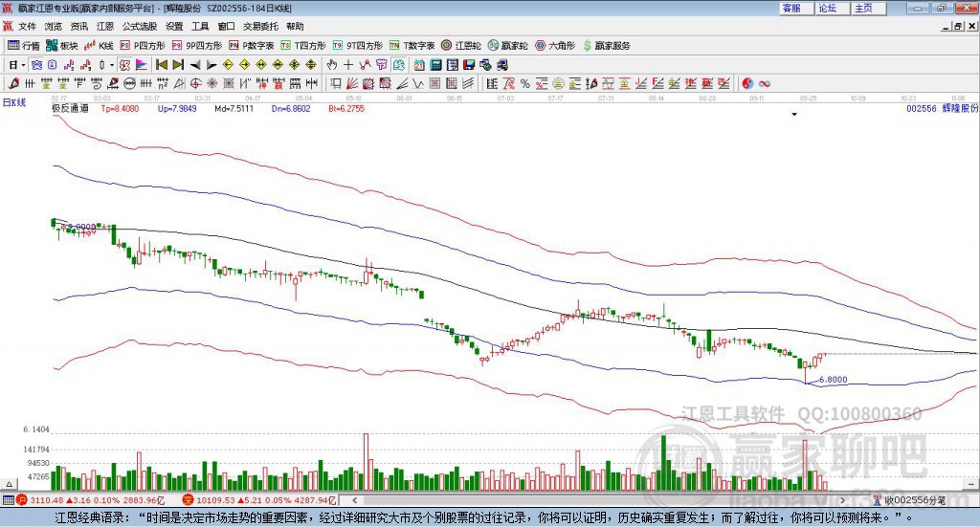
Task: Open the 浏览 menu
Action: click(54, 26)
